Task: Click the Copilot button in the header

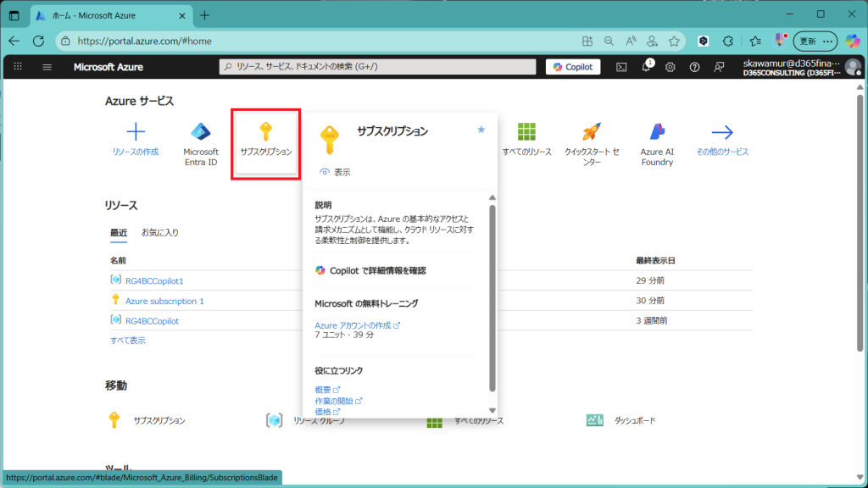Action: (x=573, y=67)
